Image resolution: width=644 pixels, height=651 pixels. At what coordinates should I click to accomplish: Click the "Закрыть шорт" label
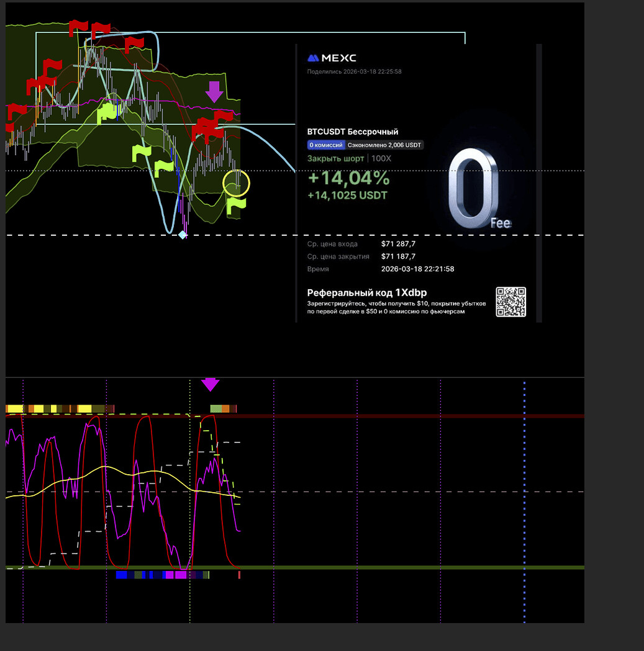337,158
